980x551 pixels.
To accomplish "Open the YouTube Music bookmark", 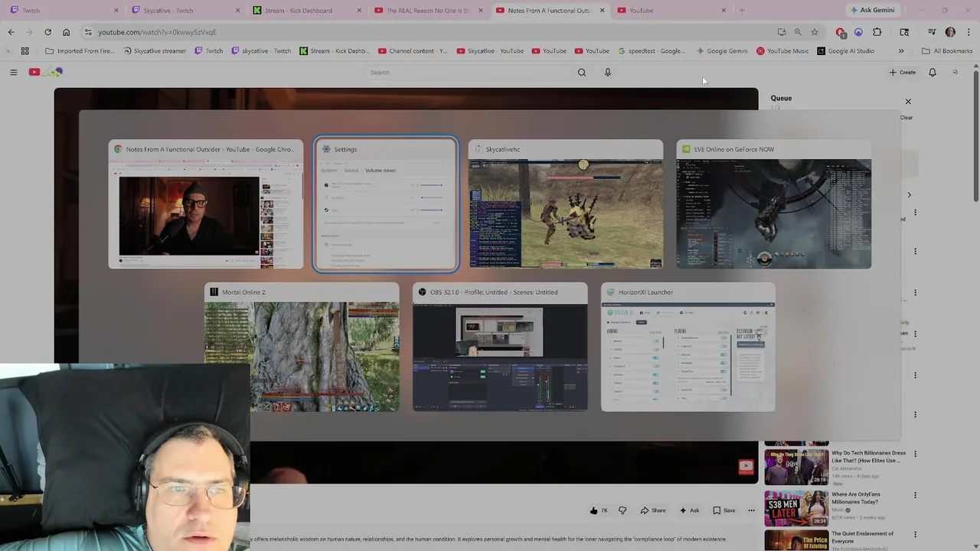I will pos(782,51).
